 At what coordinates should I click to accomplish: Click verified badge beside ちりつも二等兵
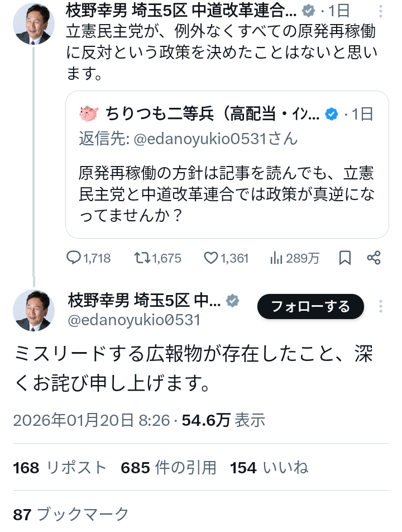coord(331,115)
